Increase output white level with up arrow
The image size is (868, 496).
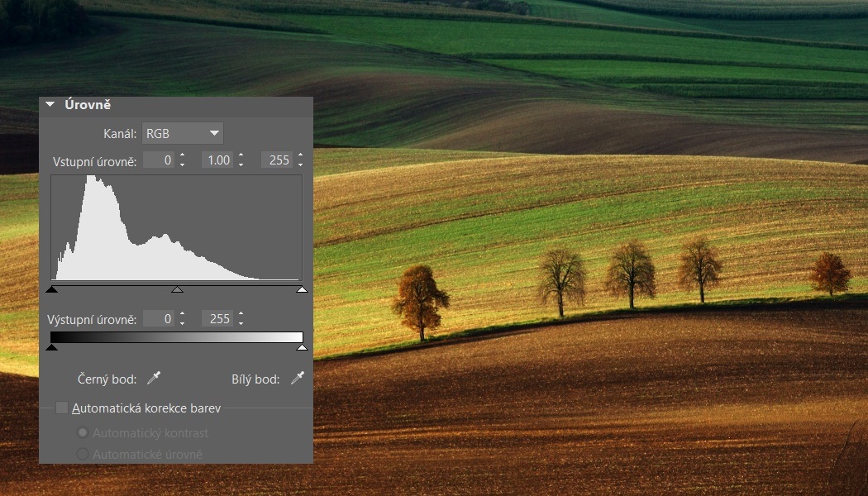tap(241, 314)
